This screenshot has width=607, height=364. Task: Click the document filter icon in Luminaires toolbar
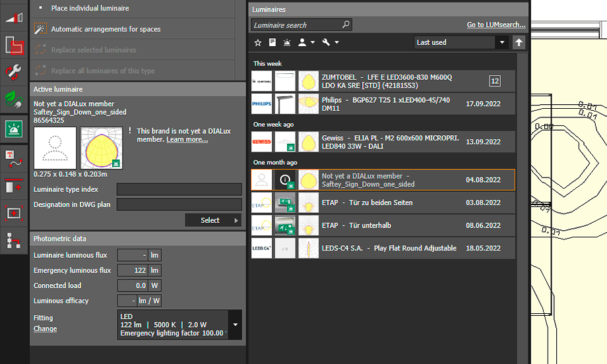(272, 42)
